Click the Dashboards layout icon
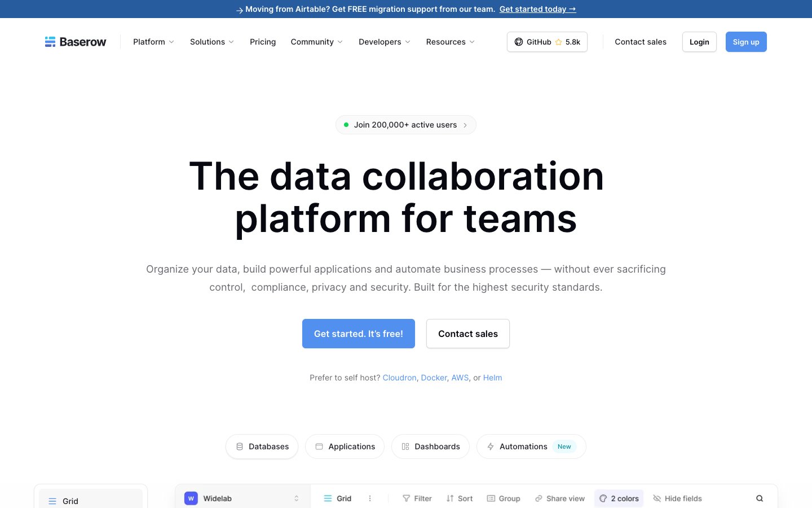This screenshot has width=812, height=508. (x=405, y=446)
